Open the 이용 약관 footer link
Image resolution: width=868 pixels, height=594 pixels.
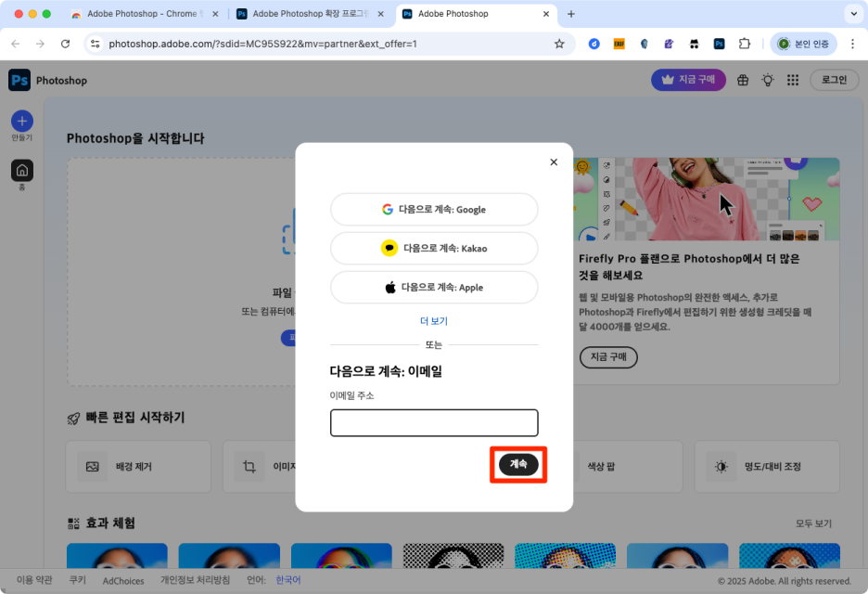pyautogui.click(x=34, y=580)
